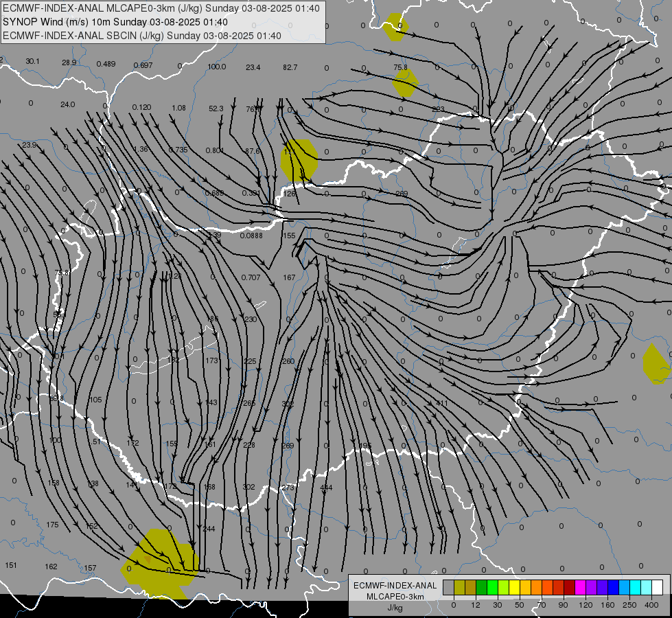
Task: Click the map value 0.120
Action: tap(141, 107)
